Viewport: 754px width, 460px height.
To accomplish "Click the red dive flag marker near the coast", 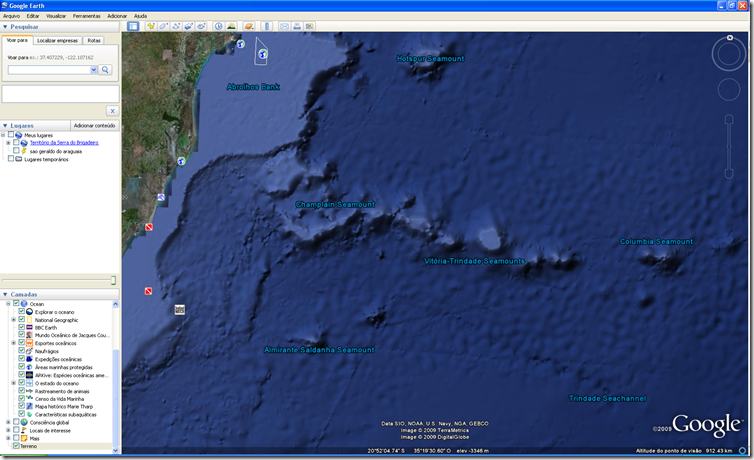I will (x=149, y=227).
